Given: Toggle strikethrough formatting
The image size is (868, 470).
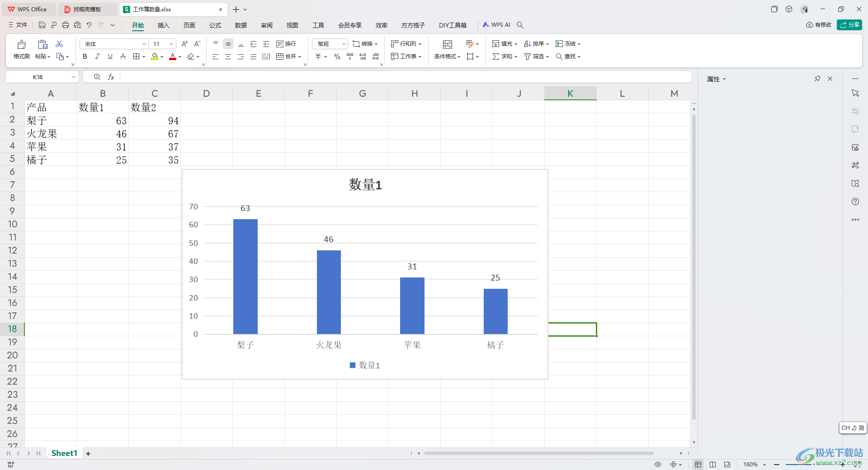Looking at the screenshot, I should (123, 56).
